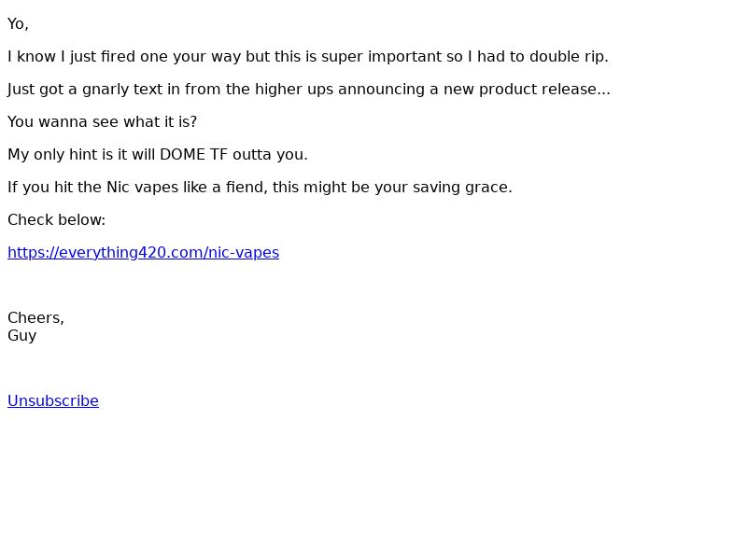Click the word "fiend" in the email
This screenshot has height=560, width=747.
[x=244, y=188]
